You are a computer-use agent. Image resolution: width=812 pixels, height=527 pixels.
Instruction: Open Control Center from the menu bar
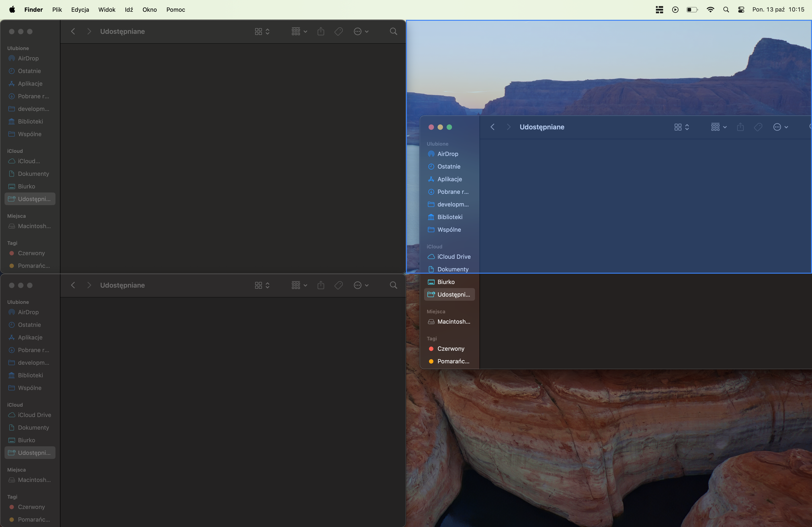[741, 9]
